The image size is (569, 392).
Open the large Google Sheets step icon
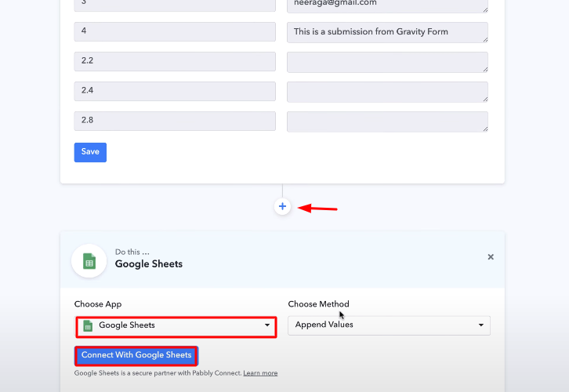[89, 261]
